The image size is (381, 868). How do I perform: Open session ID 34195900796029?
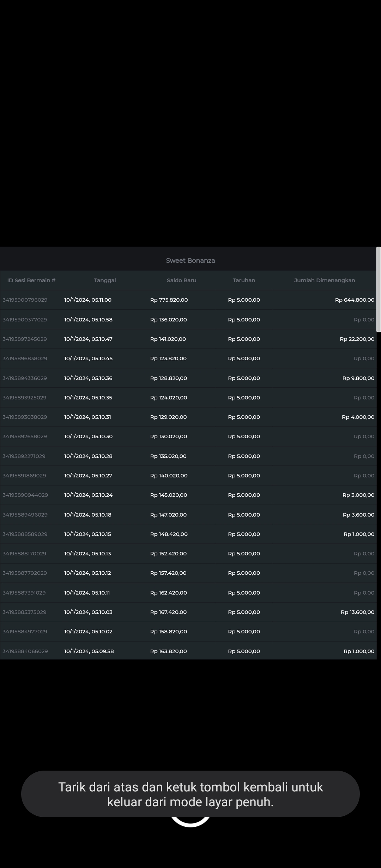point(25,300)
